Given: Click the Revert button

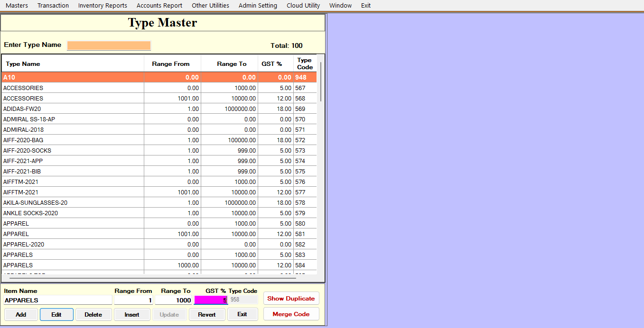Looking at the screenshot, I should 207,314.
